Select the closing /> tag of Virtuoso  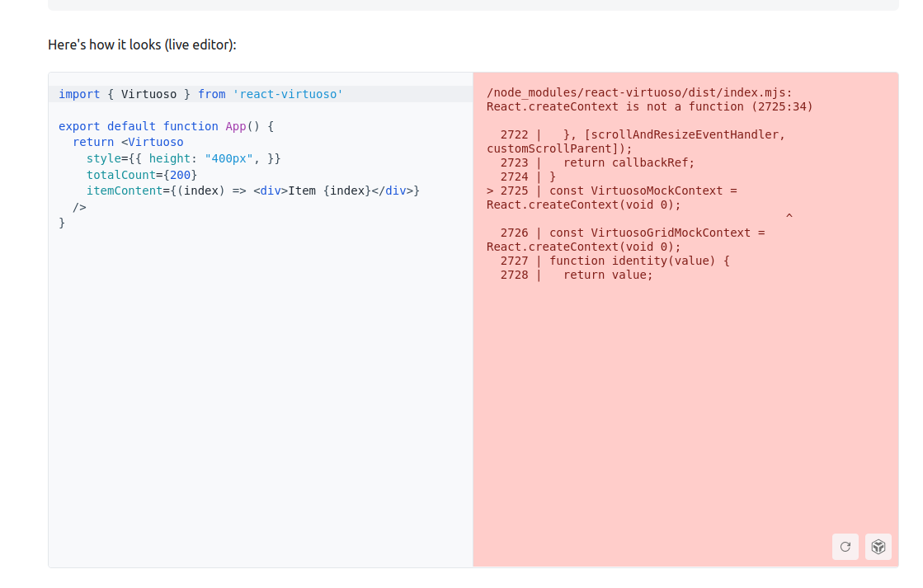pos(80,207)
